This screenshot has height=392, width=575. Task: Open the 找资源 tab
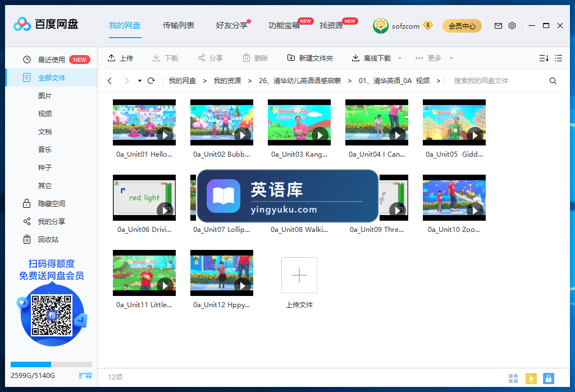(x=331, y=25)
